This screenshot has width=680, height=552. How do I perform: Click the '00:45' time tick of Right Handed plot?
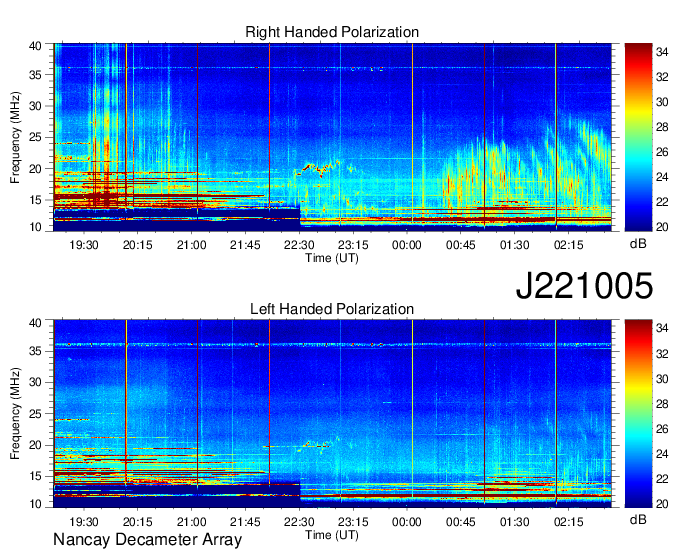click(461, 245)
